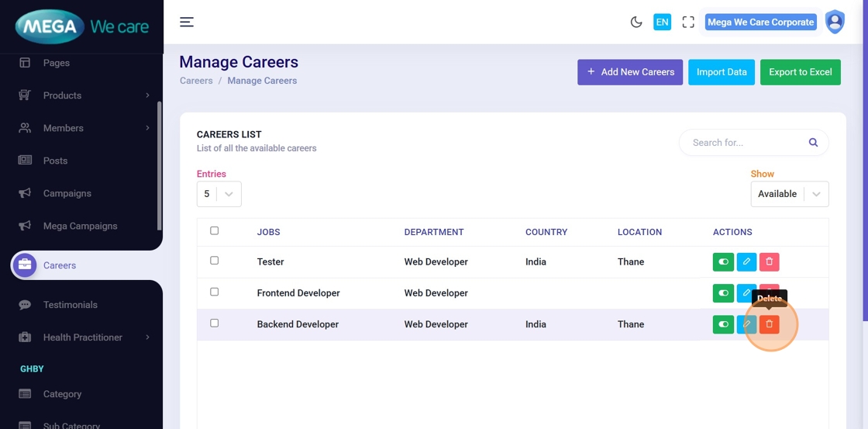
Task: Open Testimonials in the sidebar
Action: pos(70,305)
